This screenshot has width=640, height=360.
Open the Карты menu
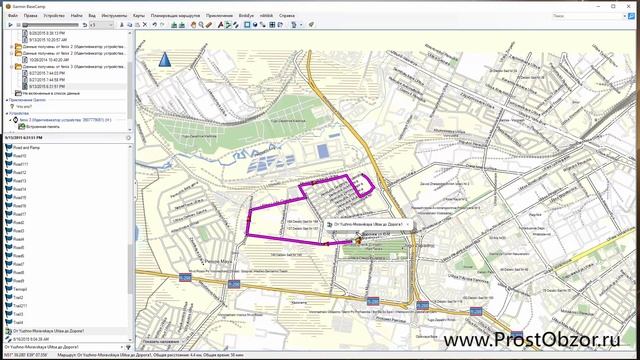coord(139,16)
